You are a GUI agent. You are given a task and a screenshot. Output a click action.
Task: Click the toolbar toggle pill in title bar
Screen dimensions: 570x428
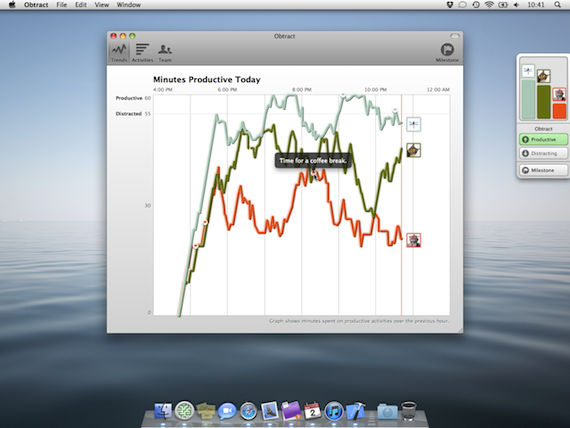pos(455,36)
